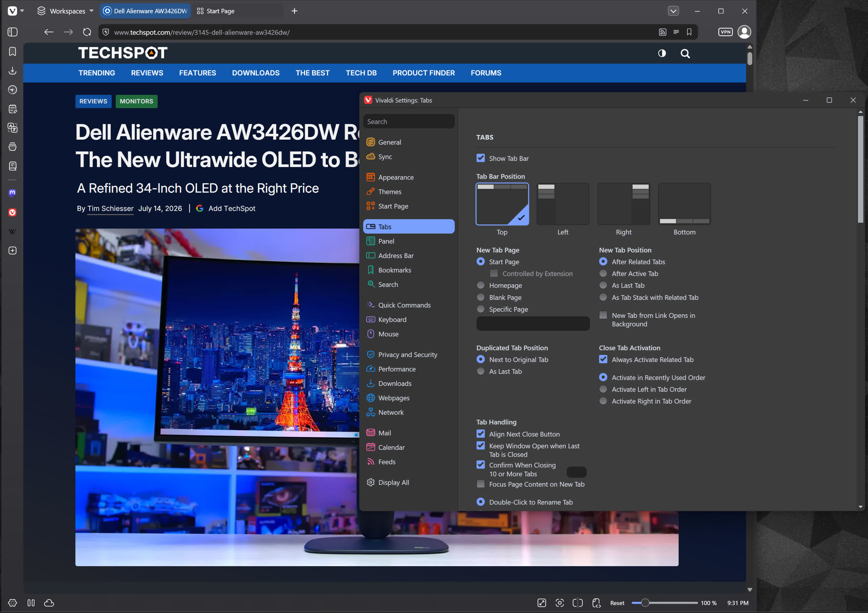868x613 pixels.
Task: Open the Bookmarks panel in the sidebar
Action: (x=12, y=52)
